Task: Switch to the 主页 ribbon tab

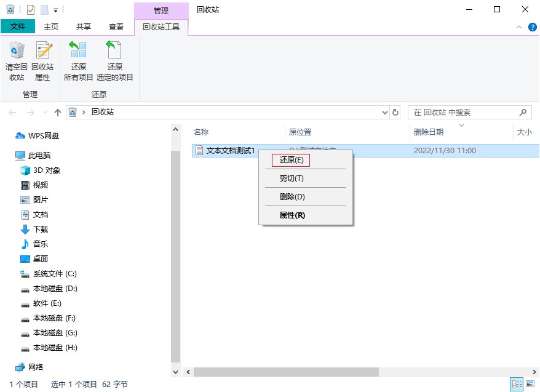Action: [51, 26]
